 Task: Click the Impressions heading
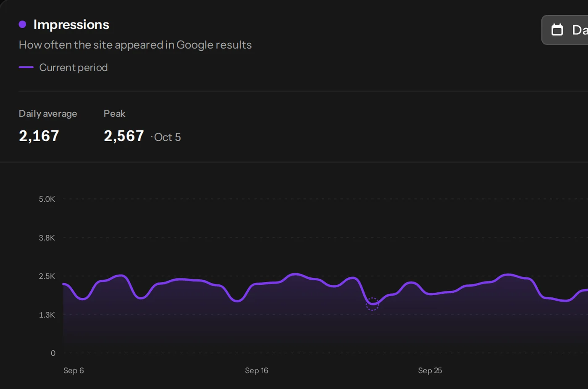(71, 24)
